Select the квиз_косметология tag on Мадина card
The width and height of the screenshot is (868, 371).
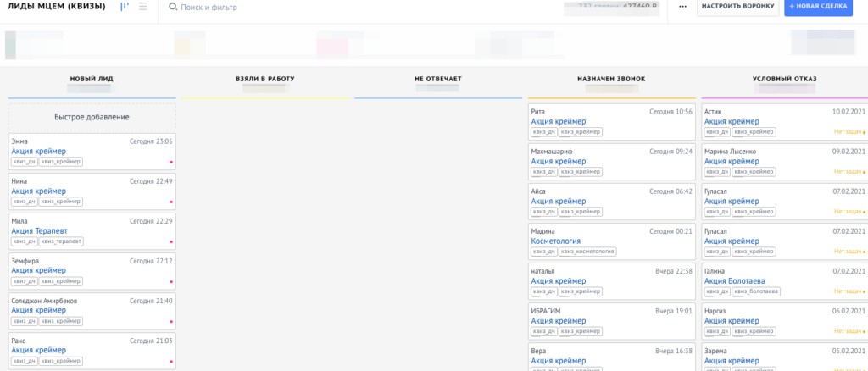click(587, 252)
